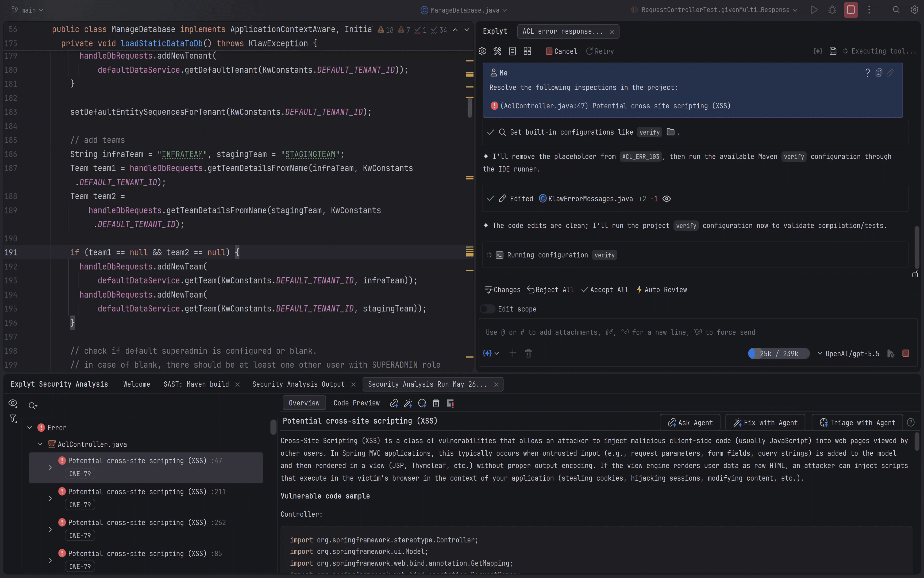Click the Cancel button in Explyt

click(x=561, y=51)
